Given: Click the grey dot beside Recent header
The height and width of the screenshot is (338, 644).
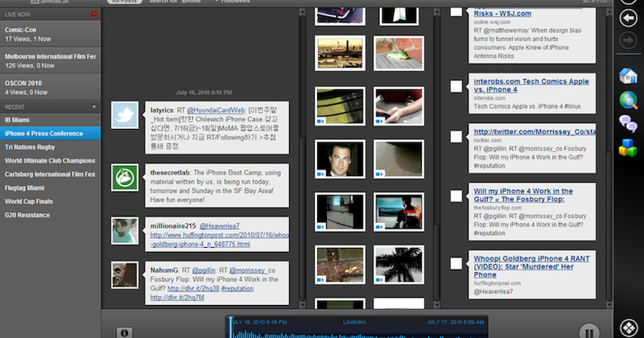Looking at the screenshot, I should (x=94, y=107).
